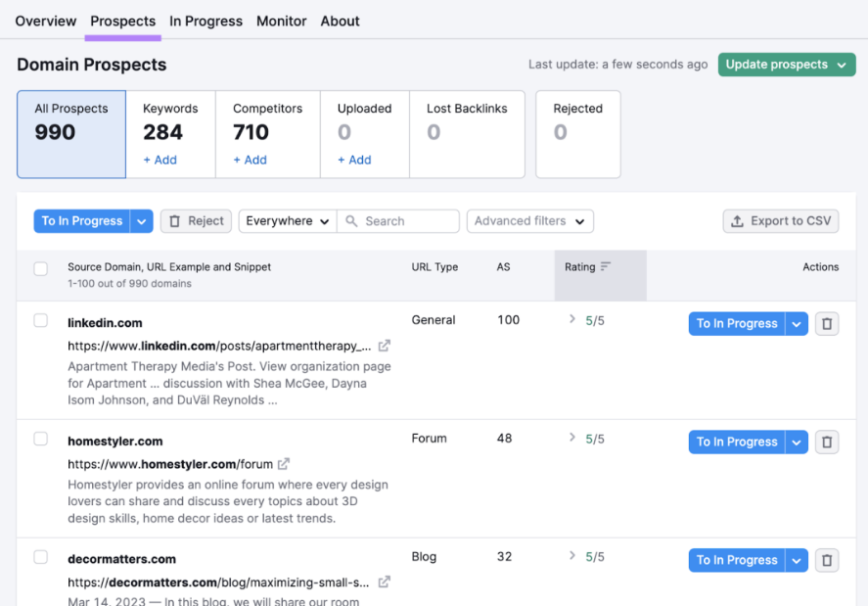Viewport: 868px width, 606px height.
Task: Show the Lost Backlinks card
Action: coord(467,134)
